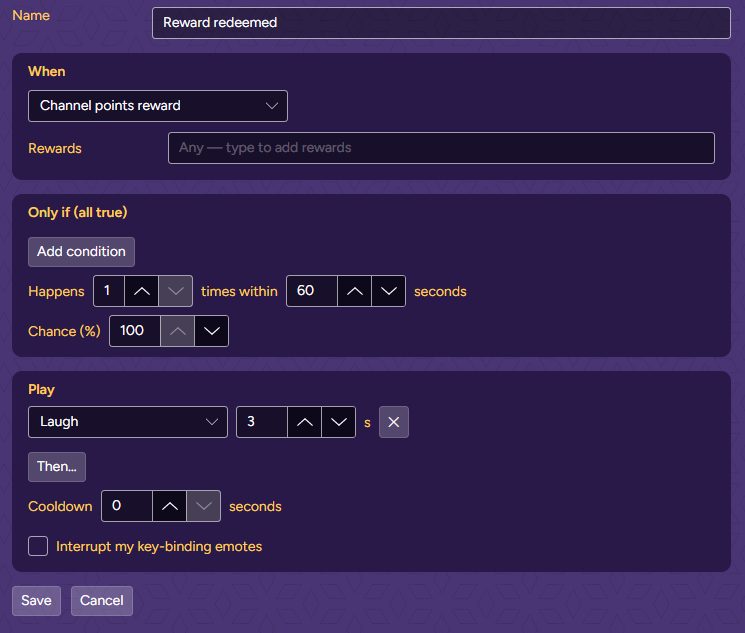Increase the Cooldown seconds
745x633 pixels.
[170, 506]
